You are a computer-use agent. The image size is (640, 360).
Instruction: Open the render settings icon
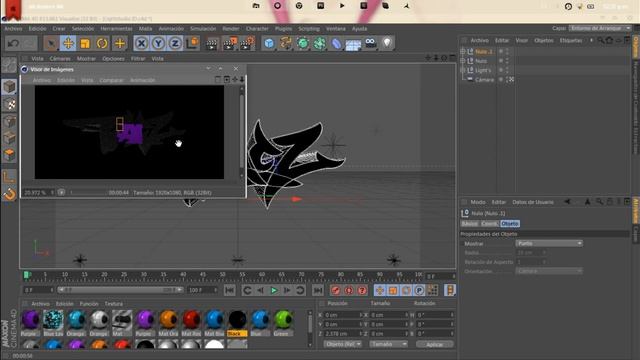(247, 43)
